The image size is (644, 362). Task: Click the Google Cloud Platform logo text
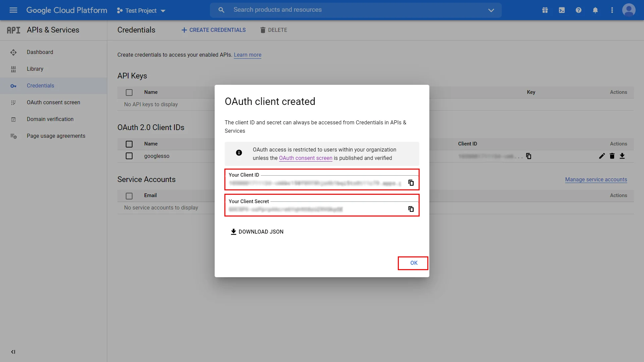(x=67, y=10)
